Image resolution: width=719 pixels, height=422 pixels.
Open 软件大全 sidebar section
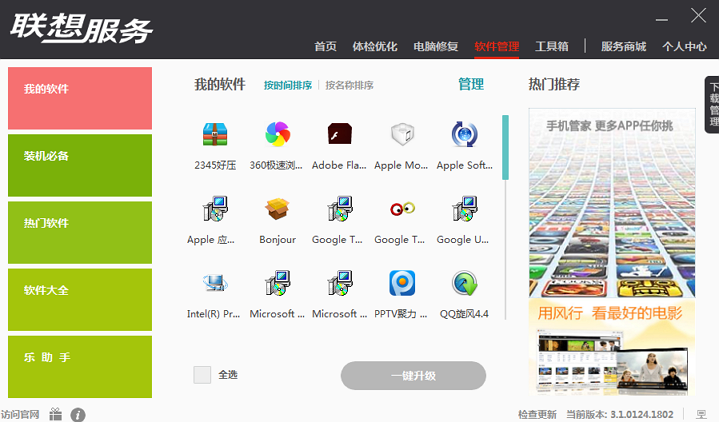[x=80, y=300]
